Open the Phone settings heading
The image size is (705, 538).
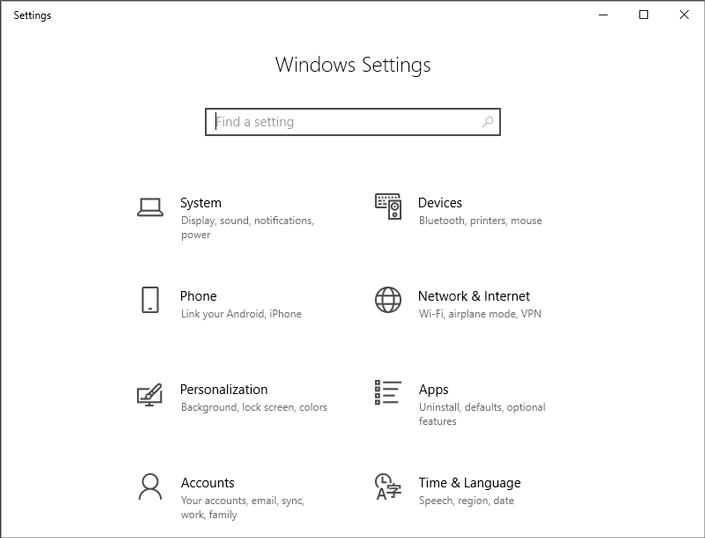coord(198,296)
